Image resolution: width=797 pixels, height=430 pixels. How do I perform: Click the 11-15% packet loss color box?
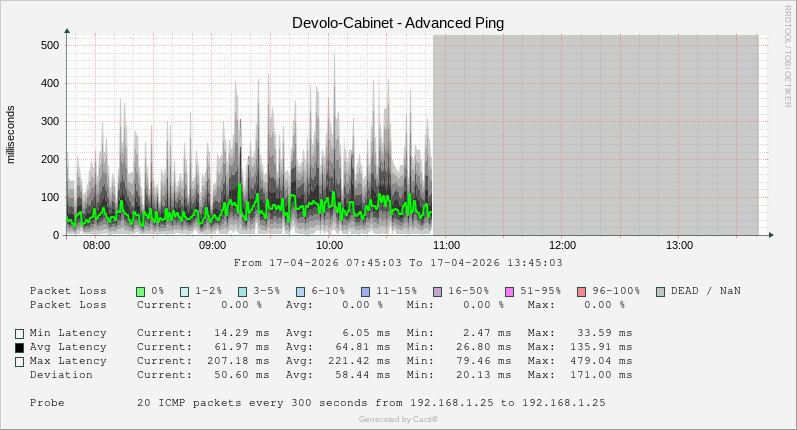pyautogui.click(x=366, y=291)
